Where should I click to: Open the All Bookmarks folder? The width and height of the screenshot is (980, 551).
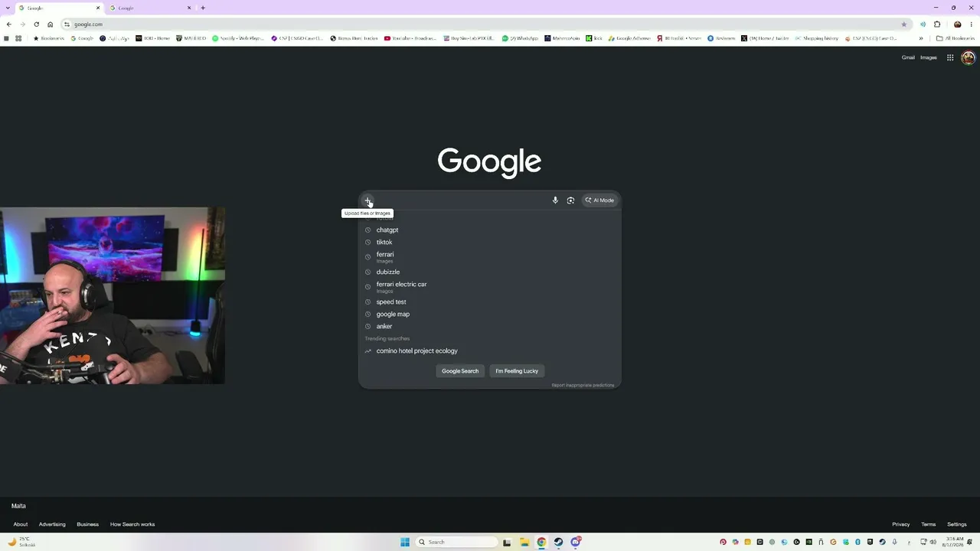(955, 38)
